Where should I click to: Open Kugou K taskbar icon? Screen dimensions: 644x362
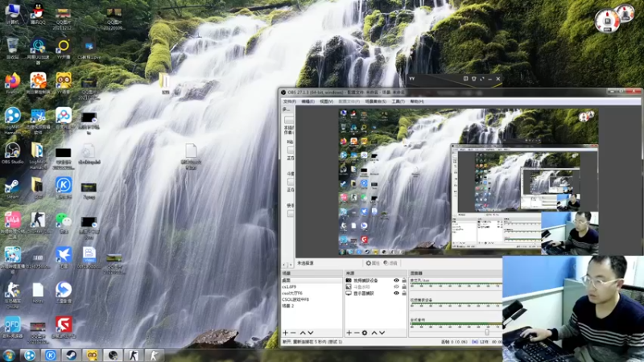pyautogui.click(x=51, y=355)
